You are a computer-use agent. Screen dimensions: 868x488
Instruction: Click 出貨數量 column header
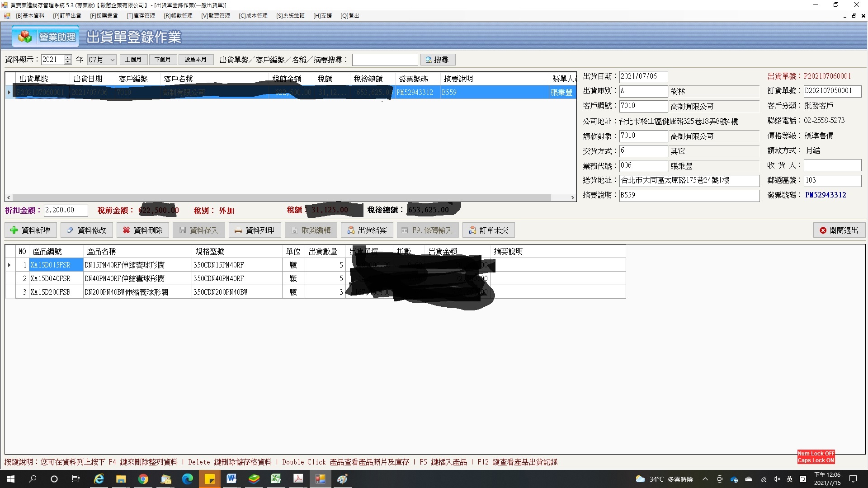[x=325, y=252]
